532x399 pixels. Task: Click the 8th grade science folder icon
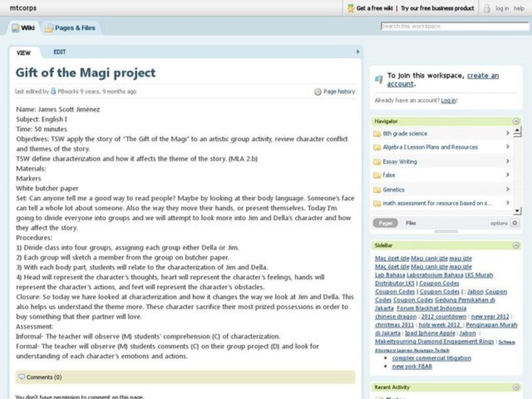click(x=376, y=132)
